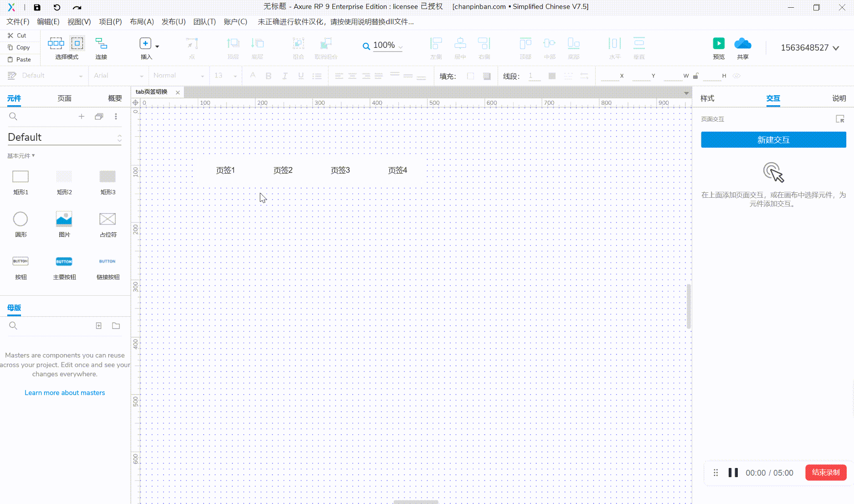Switch to the 样式 style tab
854x504 pixels.
coord(707,98)
